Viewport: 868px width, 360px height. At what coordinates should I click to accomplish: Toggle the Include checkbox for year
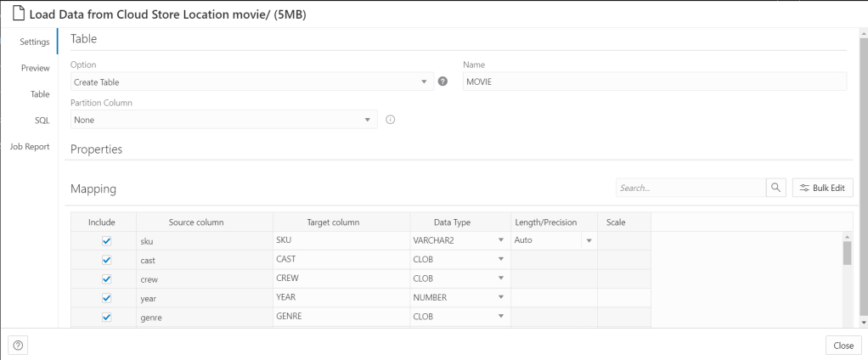tap(106, 298)
